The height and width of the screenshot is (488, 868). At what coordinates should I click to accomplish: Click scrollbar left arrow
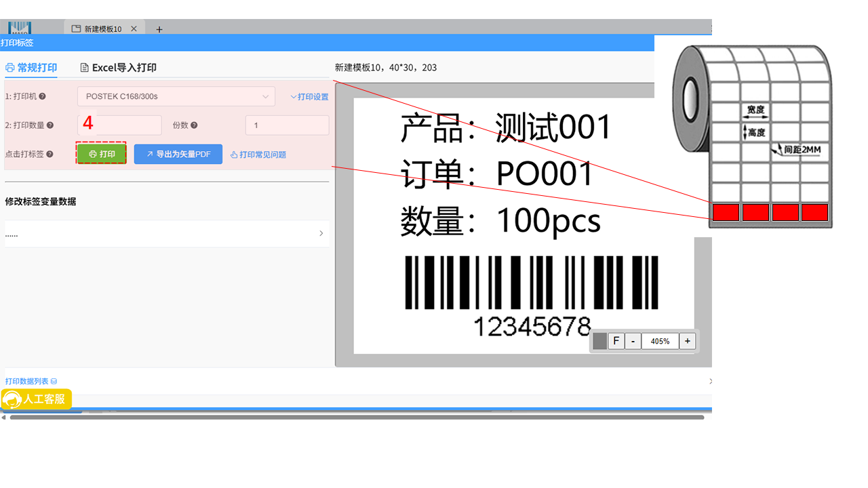point(3,418)
